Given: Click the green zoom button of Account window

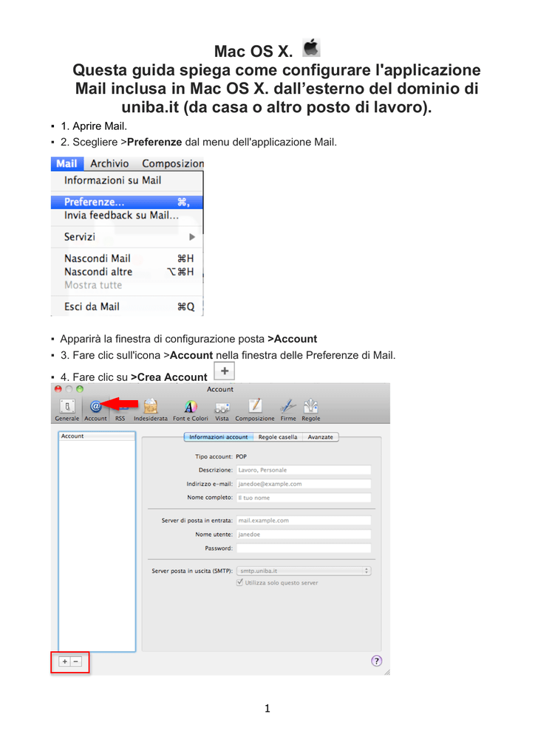Looking at the screenshot, I should point(80,389).
